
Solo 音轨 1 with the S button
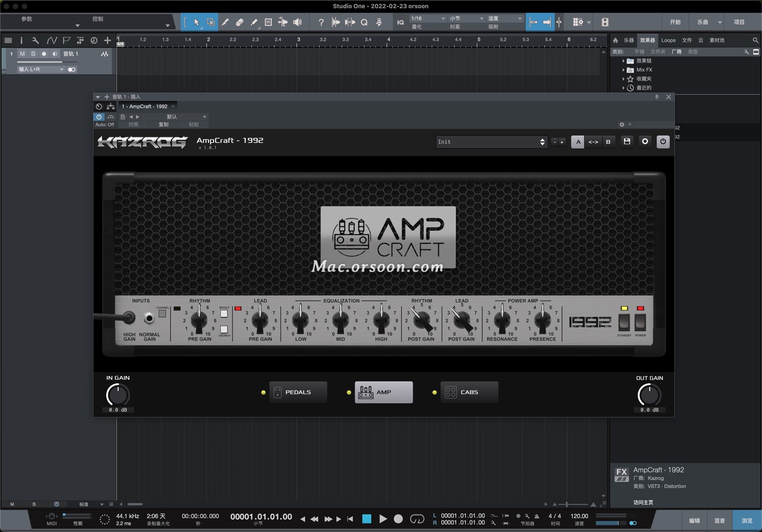(x=33, y=54)
